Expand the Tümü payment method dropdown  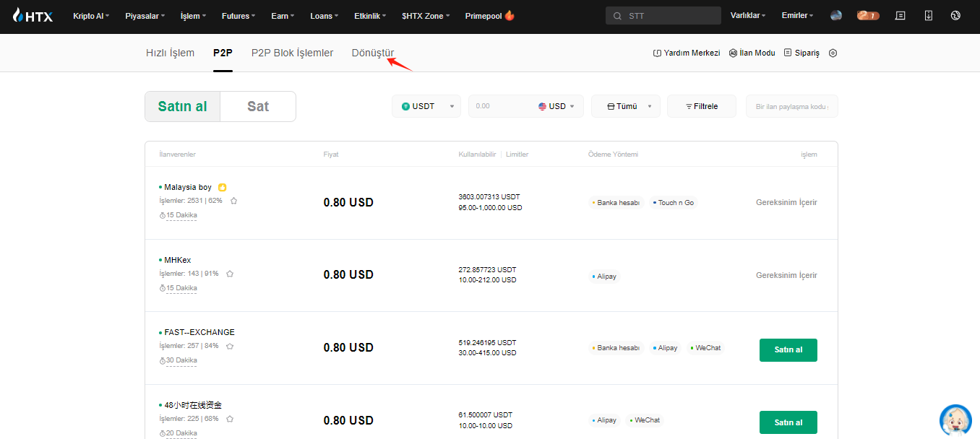tap(626, 106)
